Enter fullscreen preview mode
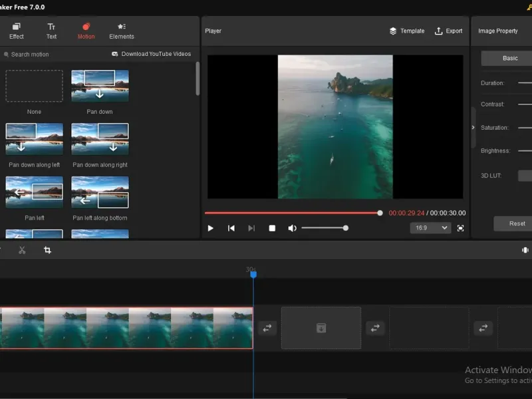Screen dimensions: 532x399 click(x=460, y=228)
